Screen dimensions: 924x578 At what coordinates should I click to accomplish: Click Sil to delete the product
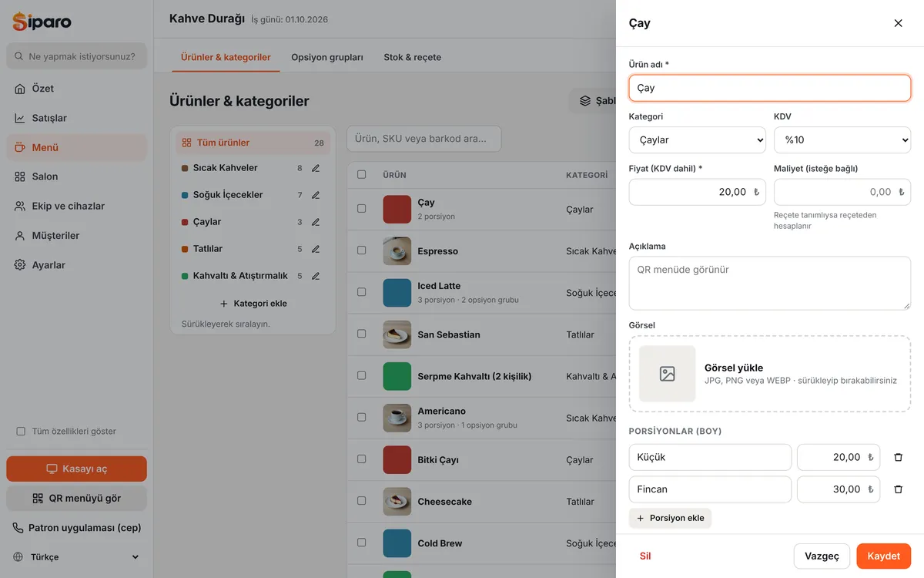pyautogui.click(x=645, y=556)
